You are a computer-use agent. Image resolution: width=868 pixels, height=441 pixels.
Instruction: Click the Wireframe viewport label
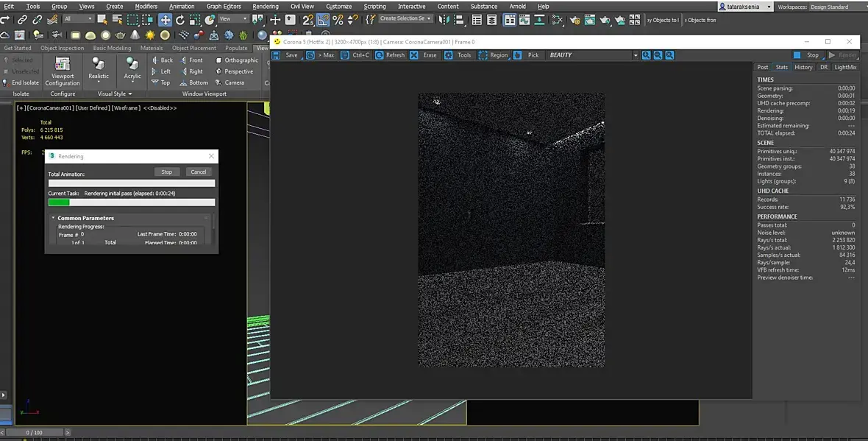124,108
